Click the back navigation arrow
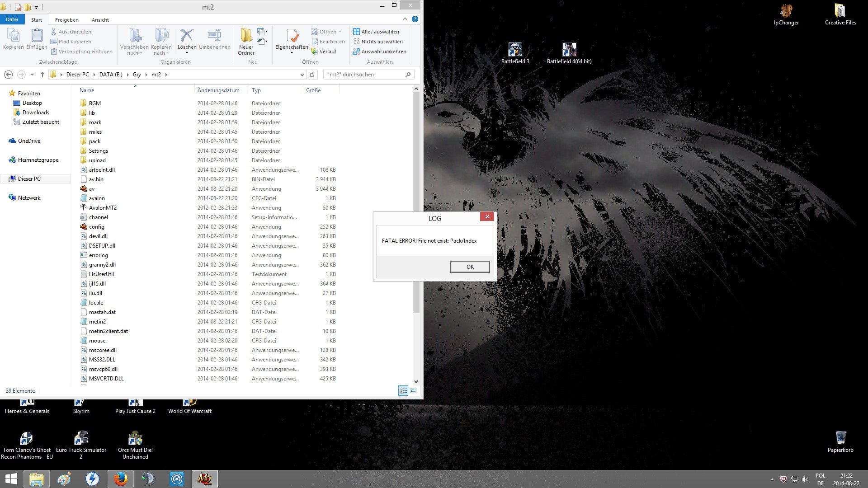This screenshot has width=868, height=488. coord(8,75)
